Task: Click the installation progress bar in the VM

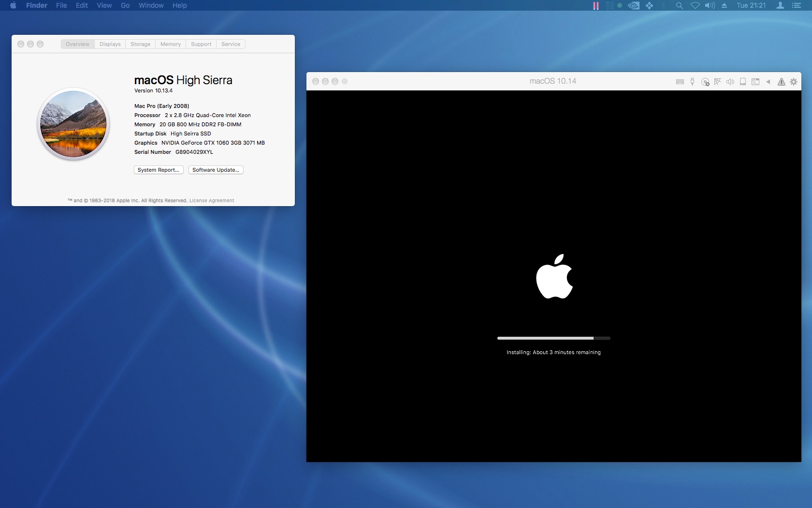Action: pos(554,338)
